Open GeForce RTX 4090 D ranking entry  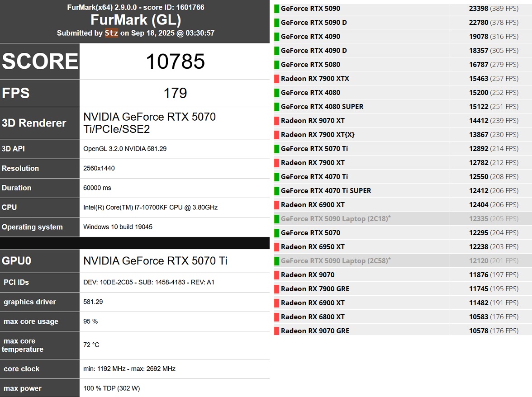click(x=314, y=51)
